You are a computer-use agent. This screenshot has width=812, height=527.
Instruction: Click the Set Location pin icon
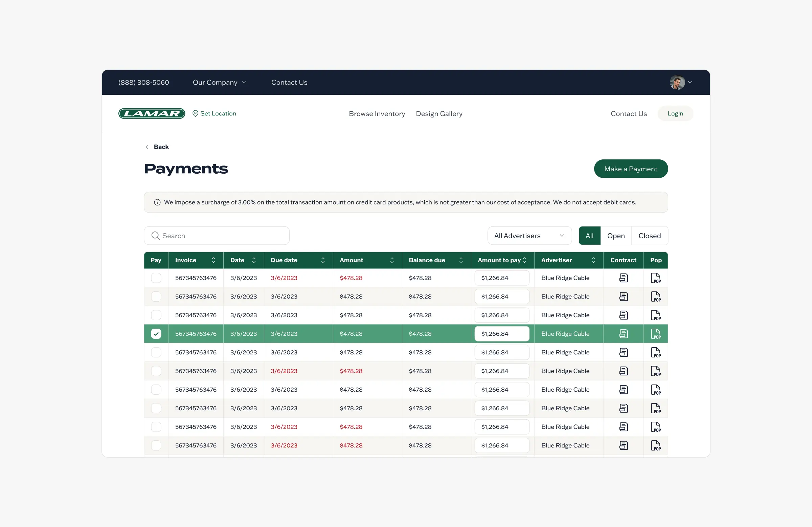(195, 114)
